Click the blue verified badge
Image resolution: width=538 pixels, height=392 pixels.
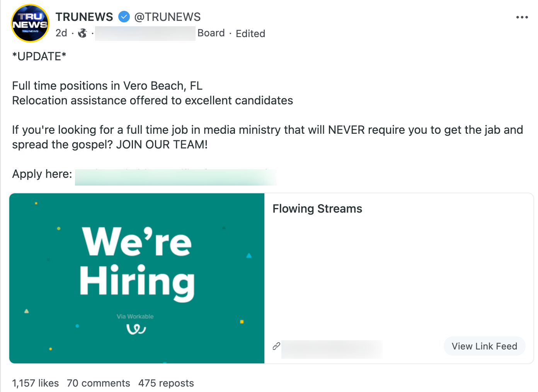pyautogui.click(x=124, y=17)
